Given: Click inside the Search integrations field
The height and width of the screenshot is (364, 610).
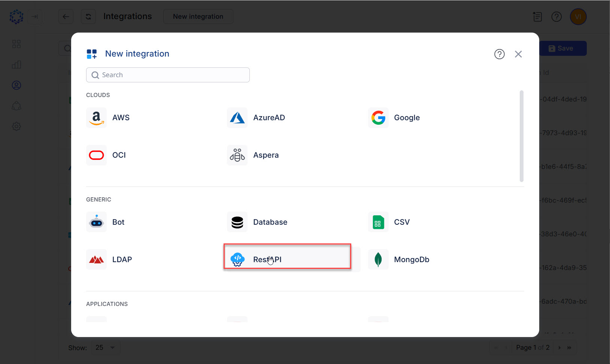Looking at the screenshot, I should [168, 75].
